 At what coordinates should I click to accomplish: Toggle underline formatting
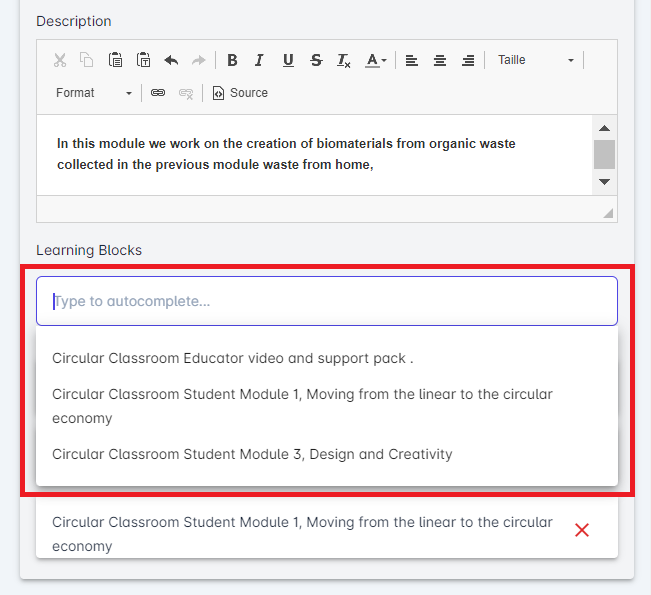[x=288, y=60]
